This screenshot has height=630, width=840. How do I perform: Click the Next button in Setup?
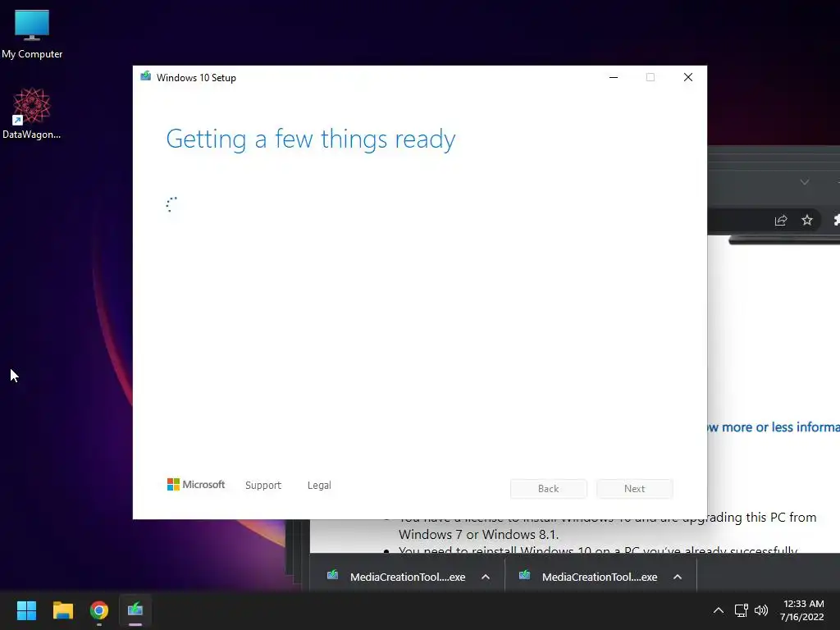tap(634, 489)
